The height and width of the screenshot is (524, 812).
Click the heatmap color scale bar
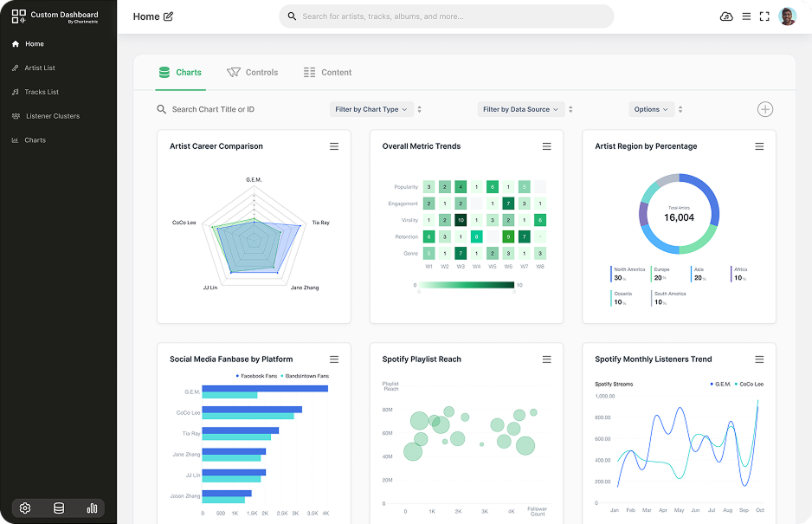[466, 285]
